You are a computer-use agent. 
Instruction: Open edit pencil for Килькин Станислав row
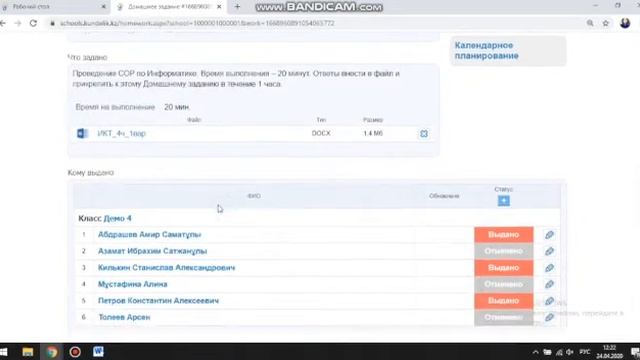point(549,268)
